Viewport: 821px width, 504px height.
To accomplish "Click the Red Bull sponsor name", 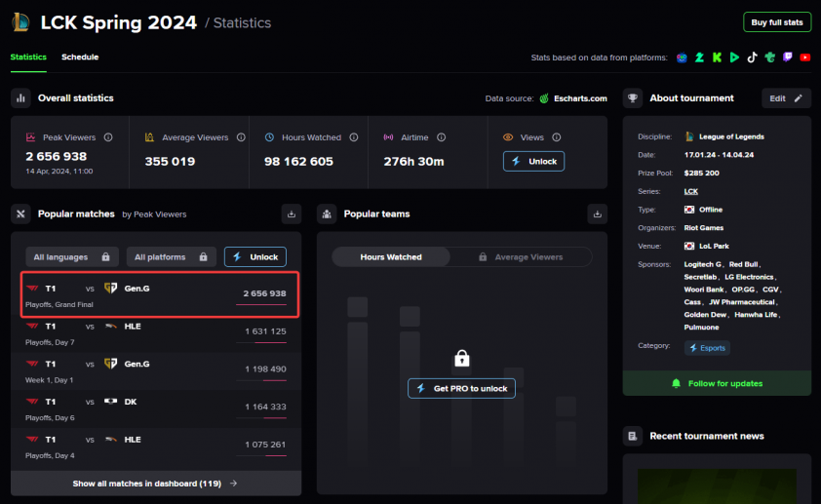I will pos(743,264).
